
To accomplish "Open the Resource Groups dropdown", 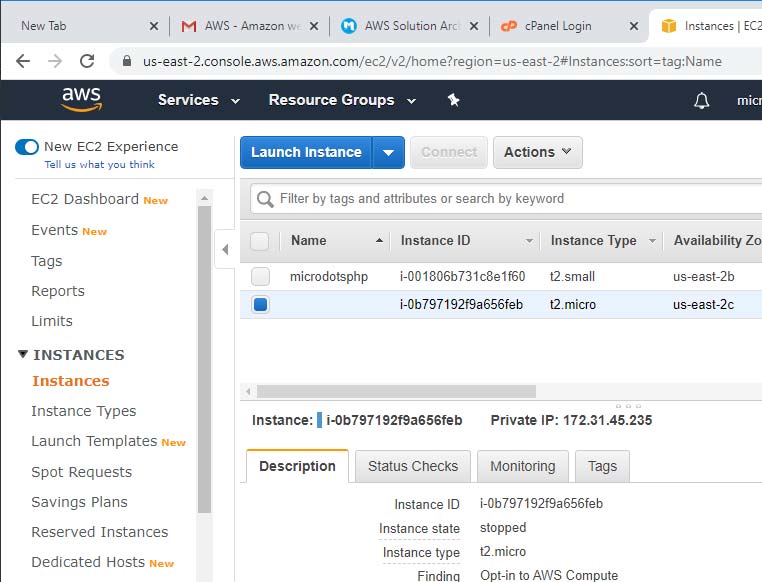I will 342,100.
